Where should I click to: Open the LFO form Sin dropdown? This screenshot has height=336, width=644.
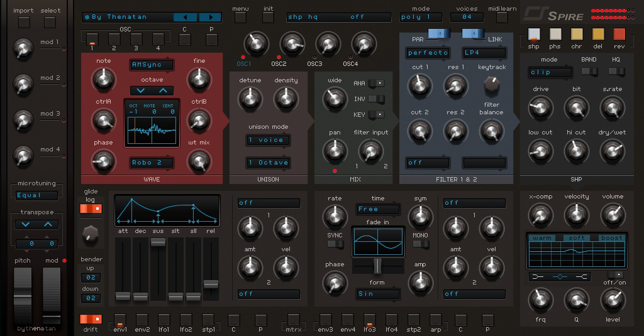pos(378,294)
